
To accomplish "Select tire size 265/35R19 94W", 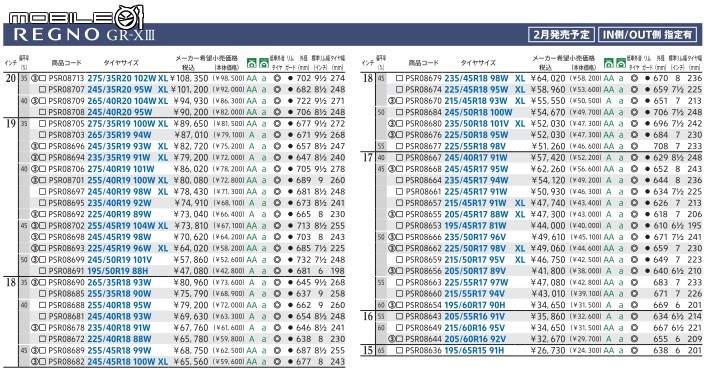I will point(119,135).
